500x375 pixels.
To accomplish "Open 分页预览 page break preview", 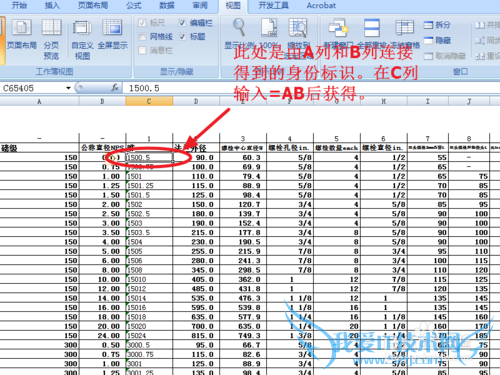I will pos(51,39).
